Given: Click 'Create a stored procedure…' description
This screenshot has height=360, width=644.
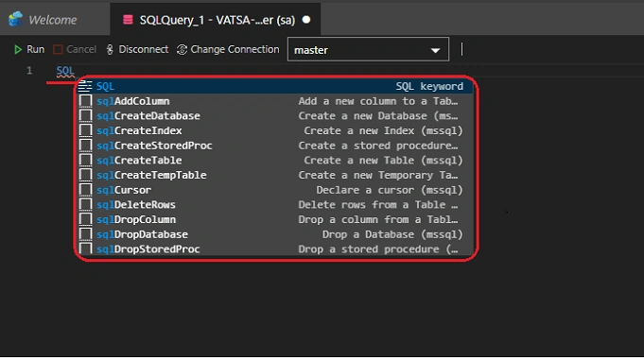Looking at the screenshot, I should pos(378,146).
